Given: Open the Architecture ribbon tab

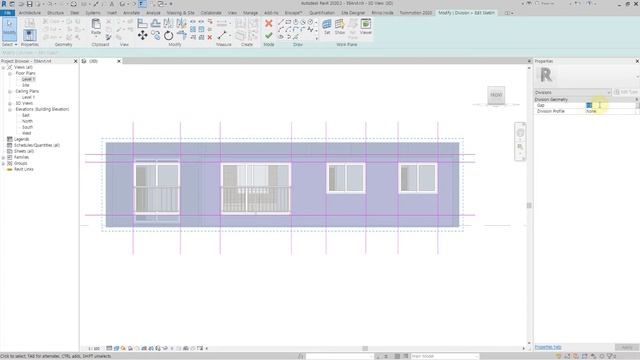Looking at the screenshot, I should pos(30,13).
